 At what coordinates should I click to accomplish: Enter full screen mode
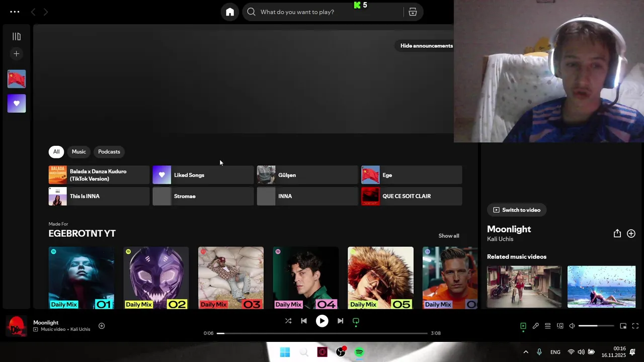pos(635,326)
